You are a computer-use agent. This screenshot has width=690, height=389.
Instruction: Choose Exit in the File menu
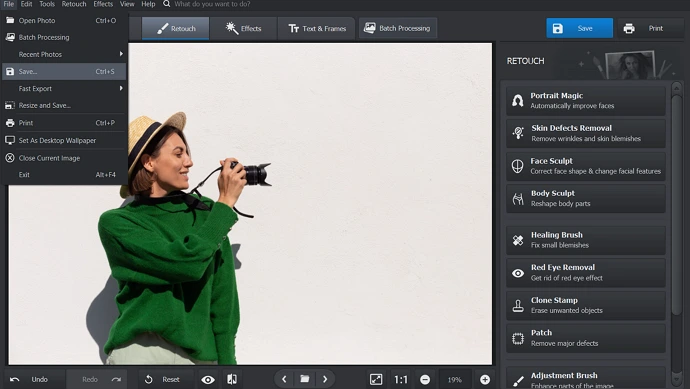click(64, 175)
